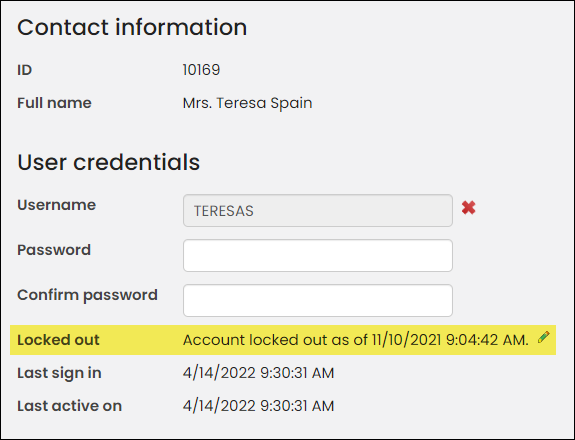Click the Password label

(x=54, y=250)
